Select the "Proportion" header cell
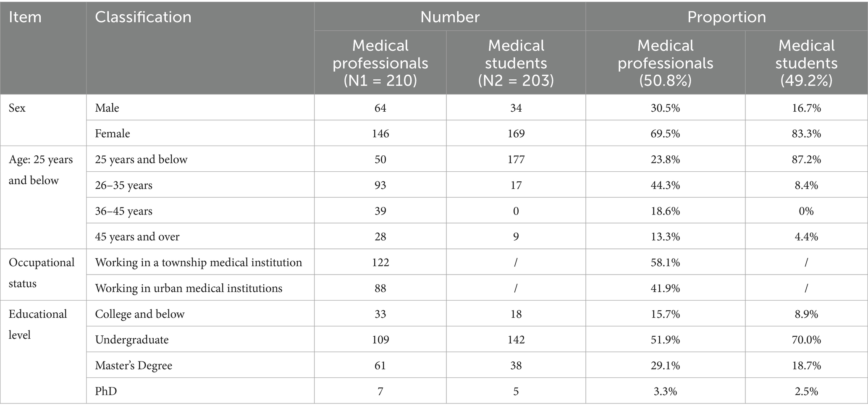868x411 pixels. click(726, 17)
